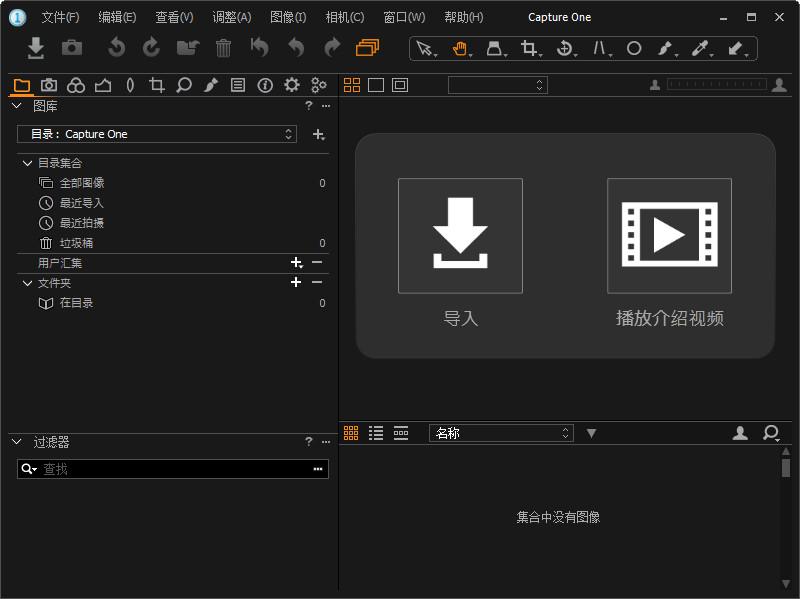Open the 编辑(E) menu
The width and height of the screenshot is (800, 599).
[x=117, y=17]
